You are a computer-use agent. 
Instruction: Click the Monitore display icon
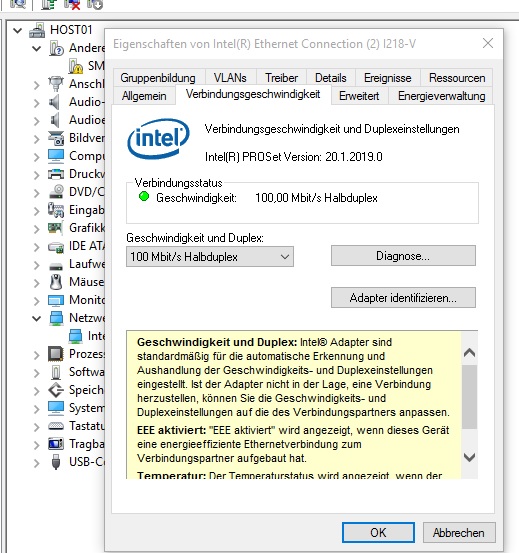coord(56,300)
